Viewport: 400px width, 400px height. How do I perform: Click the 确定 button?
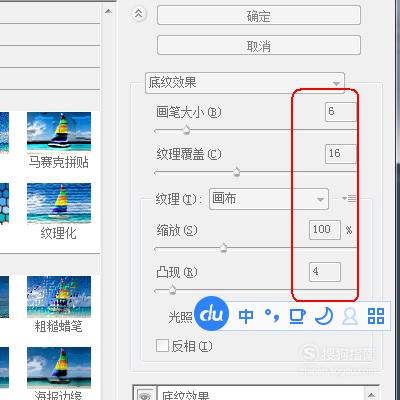pos(259,15)
